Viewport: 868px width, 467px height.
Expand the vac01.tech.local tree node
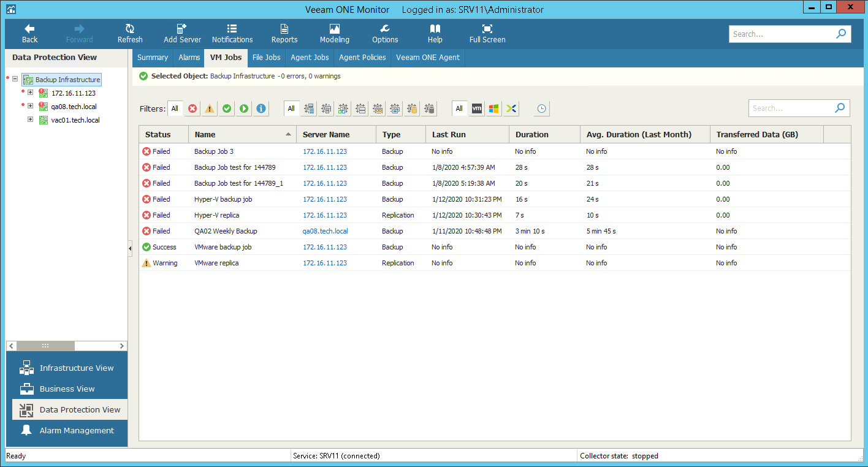click(x=30, y=120)
